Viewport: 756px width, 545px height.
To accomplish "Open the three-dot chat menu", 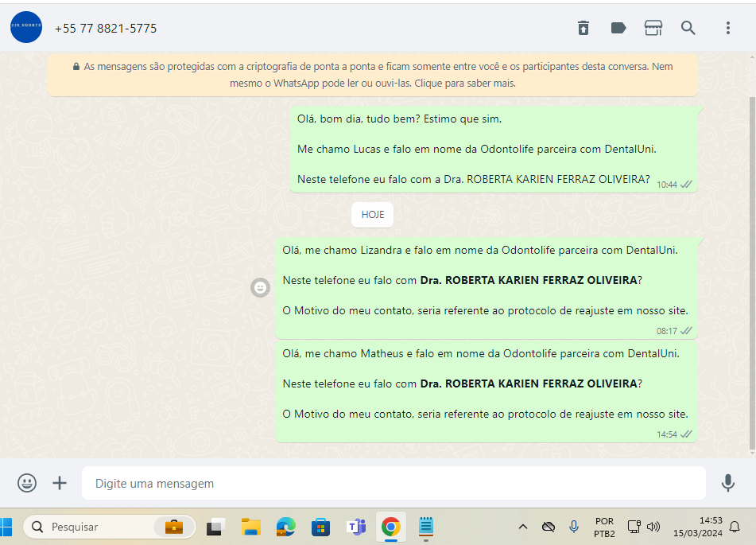I will point(728,28).
